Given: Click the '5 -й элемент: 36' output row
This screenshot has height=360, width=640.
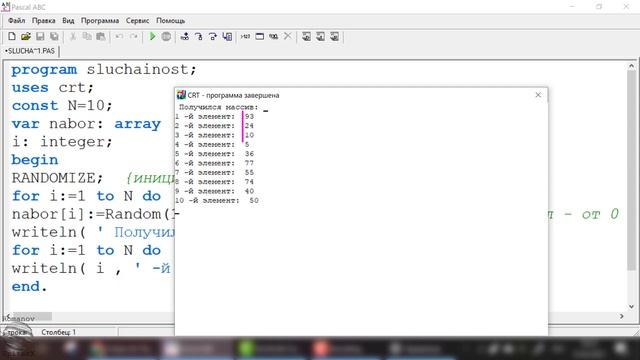Looking at the screenshot, I should point(215,154).
